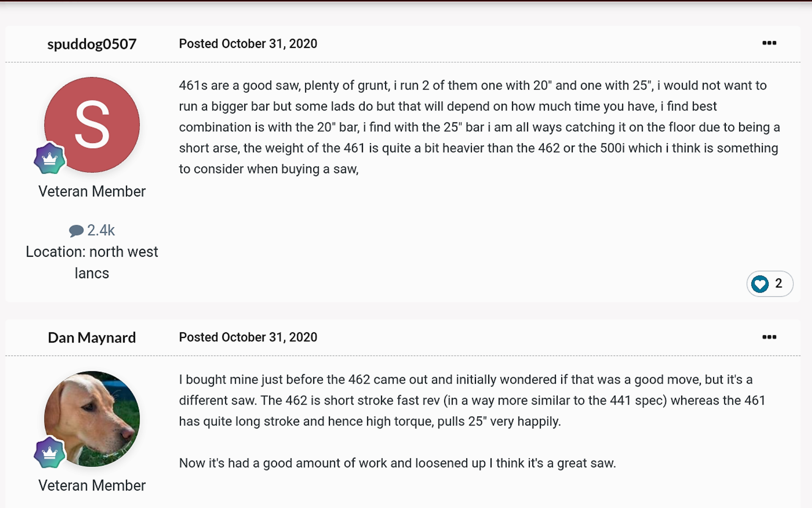Click spuddog0507's crown rank badge

pos(49,158)
